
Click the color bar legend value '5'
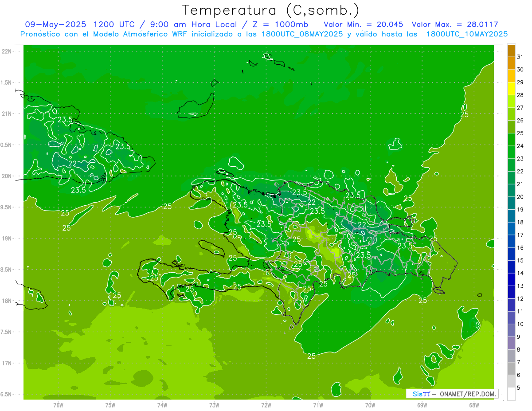[x=519, y=388]
